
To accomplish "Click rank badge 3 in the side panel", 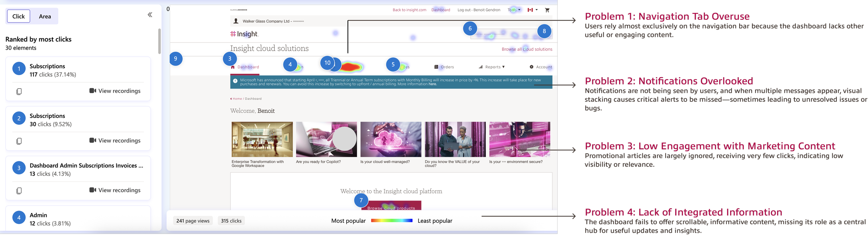I will point(19,168).
